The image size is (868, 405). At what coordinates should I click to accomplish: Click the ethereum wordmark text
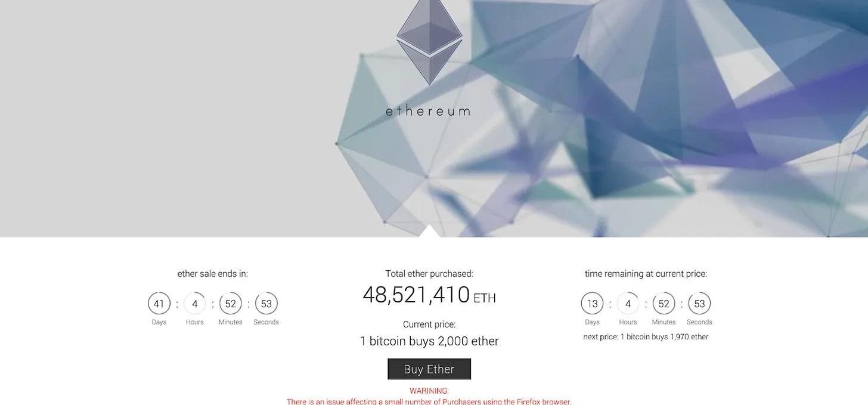(x=428, y=111)
